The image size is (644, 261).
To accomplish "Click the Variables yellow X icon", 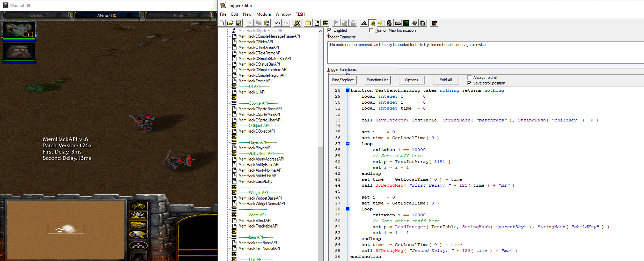I will click(x=297, y=23).
